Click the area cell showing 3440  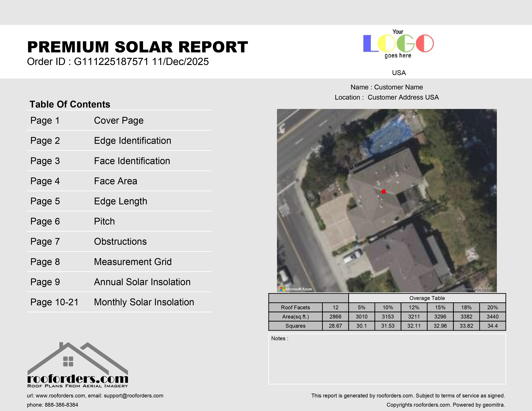tap(493, 317)
